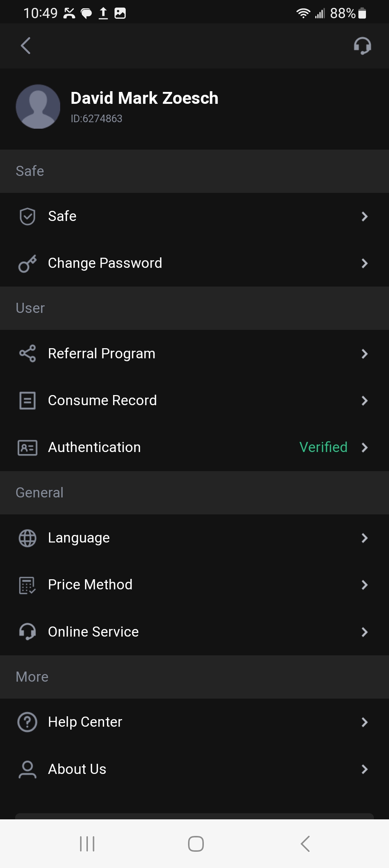
Task: Open the Online Service menu item
Action: (93, 632)
